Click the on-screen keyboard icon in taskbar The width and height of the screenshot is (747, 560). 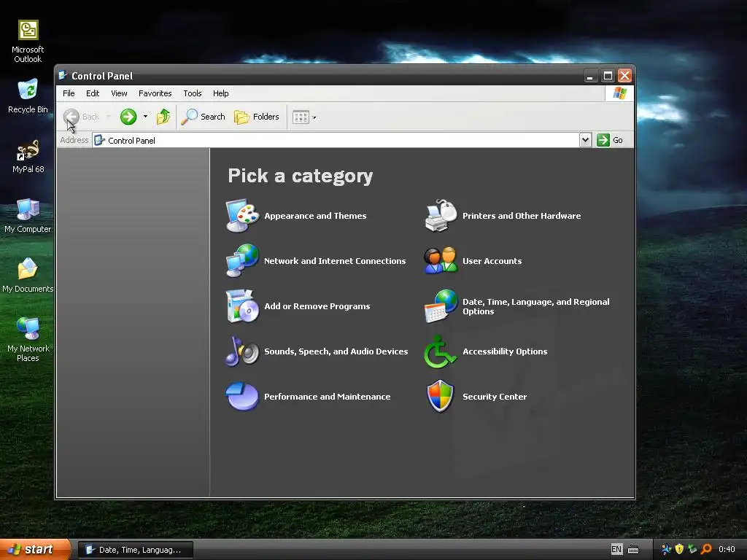(633, 550)
